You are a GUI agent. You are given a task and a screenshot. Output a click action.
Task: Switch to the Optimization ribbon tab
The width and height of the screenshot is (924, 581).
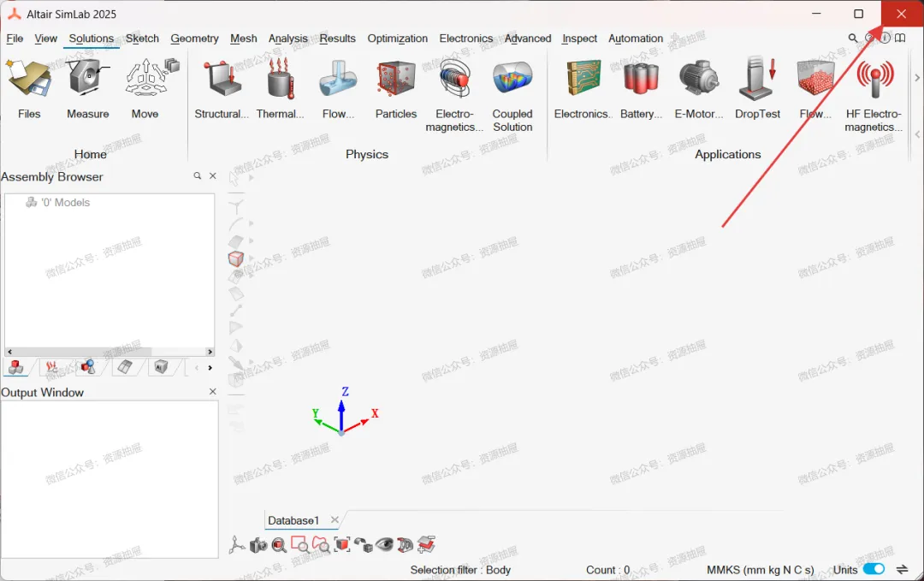tap(398, 39)
